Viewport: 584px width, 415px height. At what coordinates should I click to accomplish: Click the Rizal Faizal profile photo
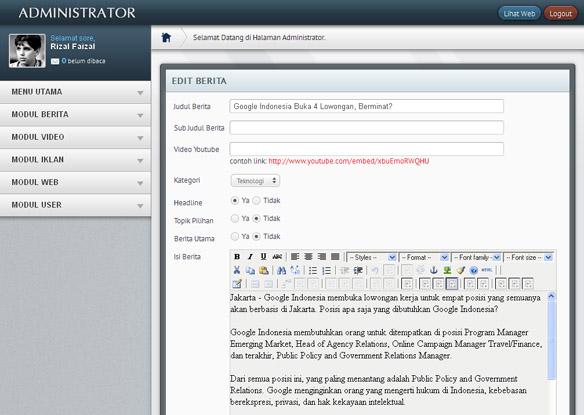27,51
